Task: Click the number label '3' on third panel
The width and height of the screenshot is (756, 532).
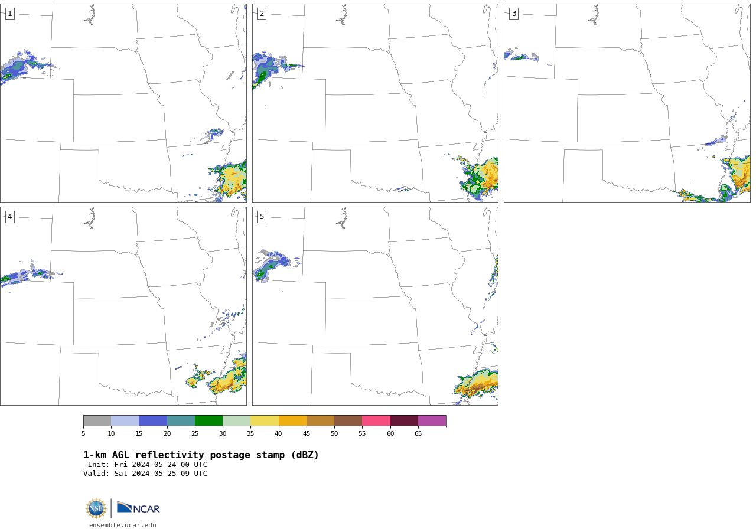Action: (513, 14)
